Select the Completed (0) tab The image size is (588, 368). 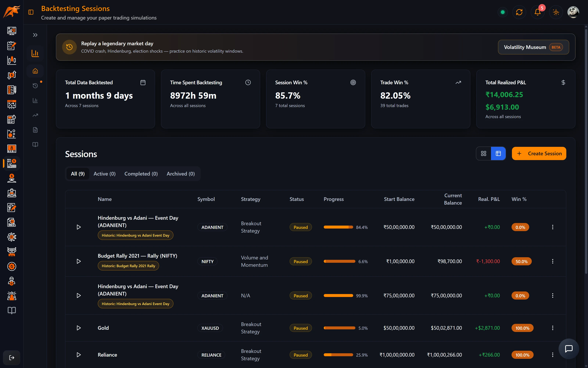coord(141,174)
